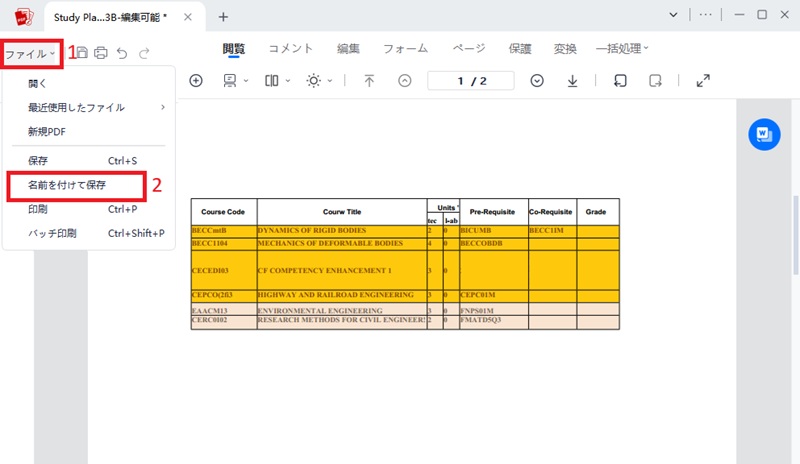Click the brightness sun icon

(313, 81)
